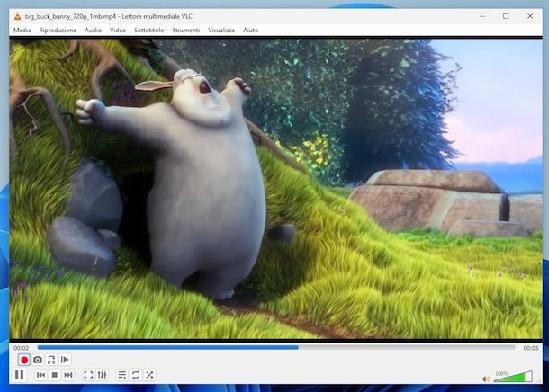549x392 pixels.
Task: Open the Video menu
Action: click(x=118, y=30)
